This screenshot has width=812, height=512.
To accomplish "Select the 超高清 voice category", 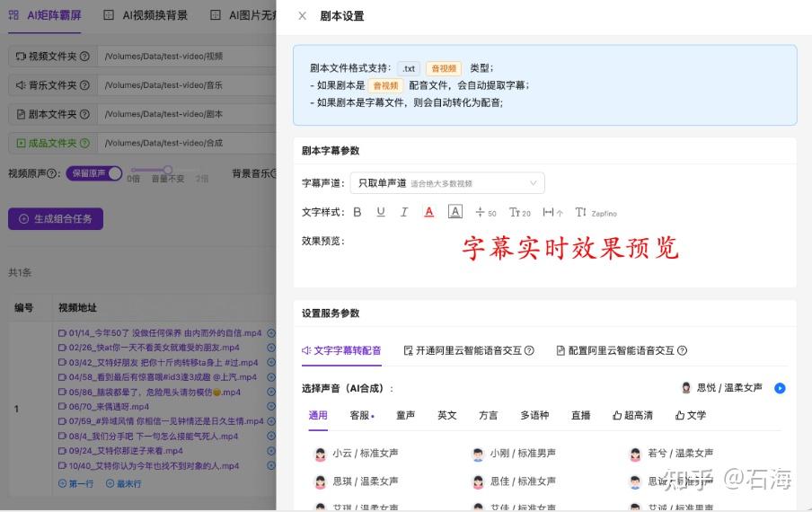I will (632, 415).
